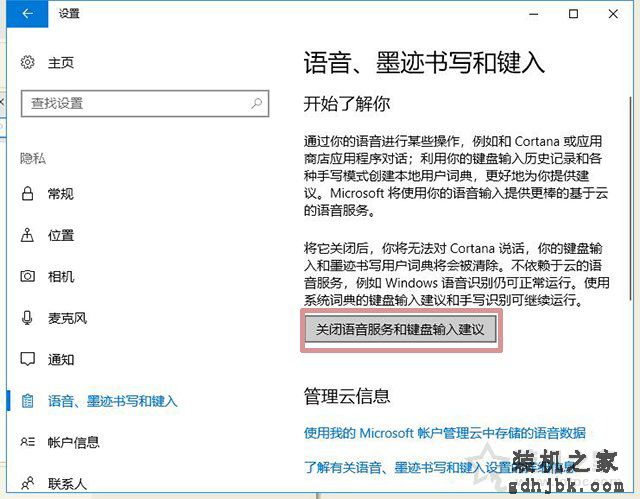This screenshot has height=499, width=640.
Task: Click 关闭语音服务和键盘输入建议 button
Action: [401, 329]
